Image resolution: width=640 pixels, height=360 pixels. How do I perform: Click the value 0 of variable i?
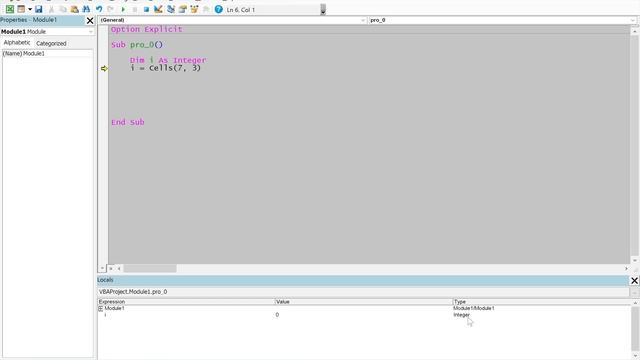[277, 315]
